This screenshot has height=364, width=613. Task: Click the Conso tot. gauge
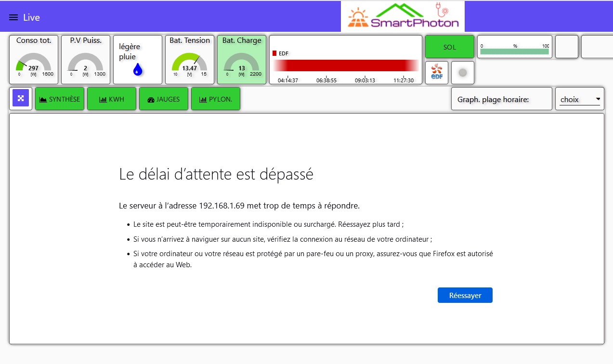click(34, 60)
